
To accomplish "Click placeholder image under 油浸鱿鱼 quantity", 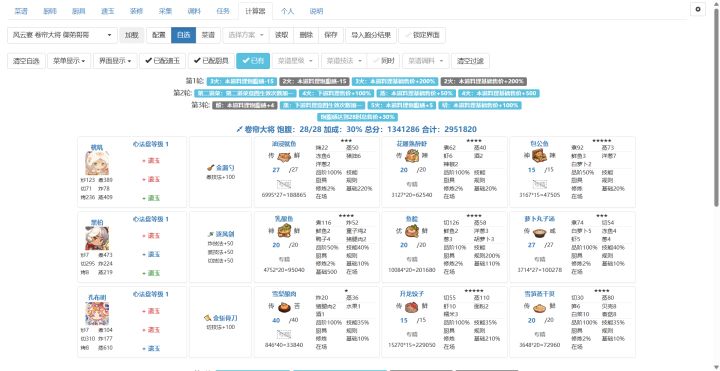I will [x=284, y=185].
